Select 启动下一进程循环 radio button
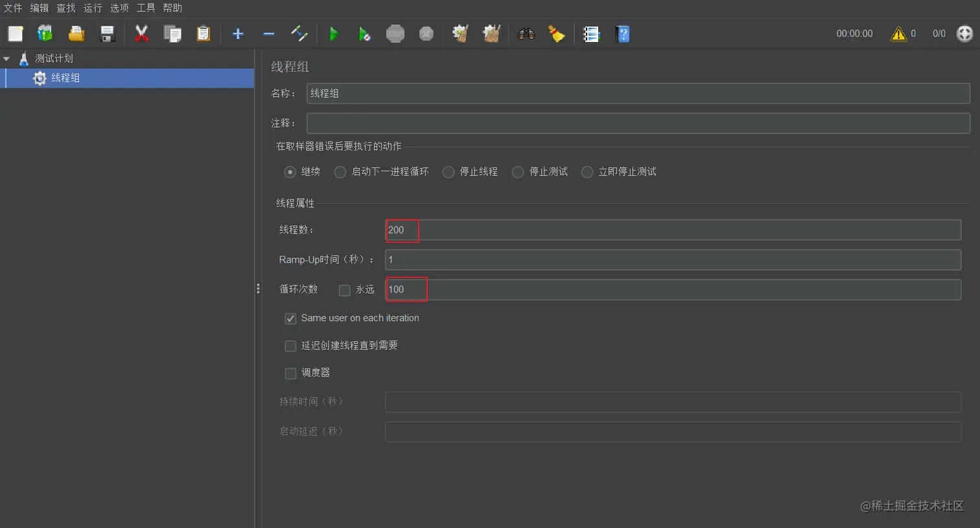The width and height of the screenshot is (980, 528). coord(340,172)
